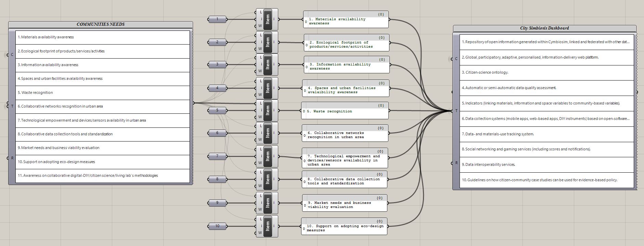Select the List Item component fed by slider 8
This screenshot has height=246, width=644.
[x=267, y=179]
